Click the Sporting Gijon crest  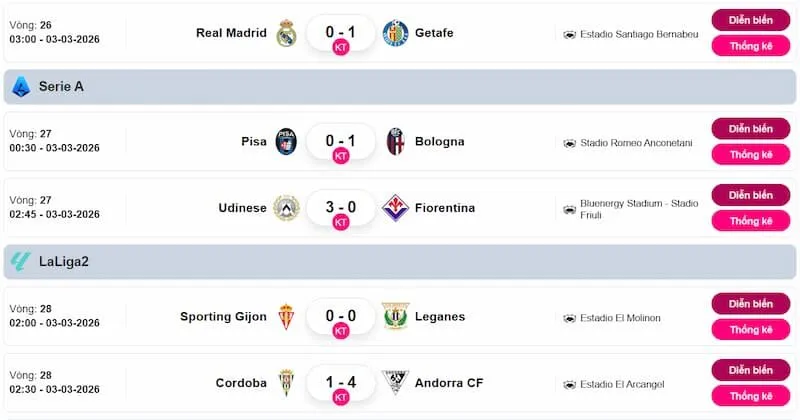[286, 317]
